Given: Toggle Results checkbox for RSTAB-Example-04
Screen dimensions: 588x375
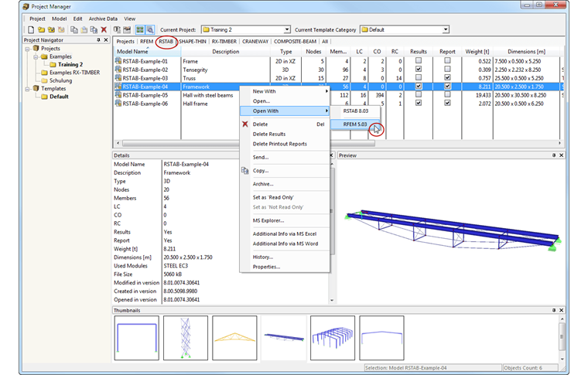Looking at the screenshot, I should [x=419, y=86].
